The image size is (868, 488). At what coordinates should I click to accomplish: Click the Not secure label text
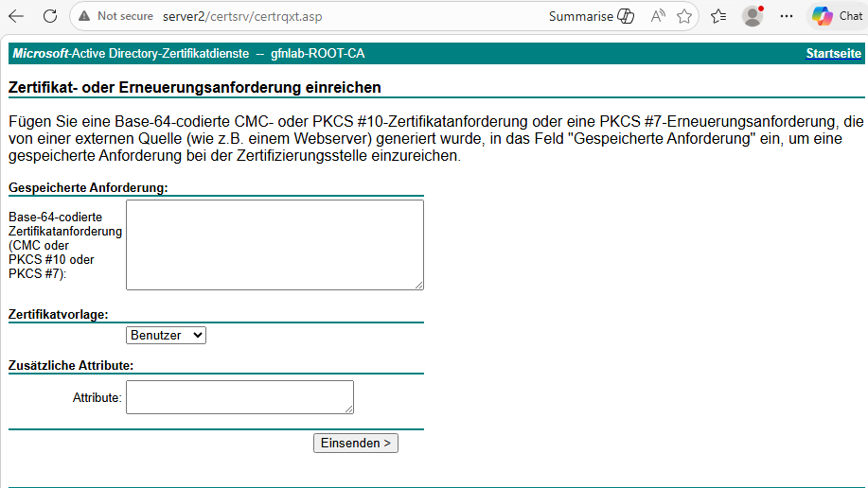(x=125, y=16)
